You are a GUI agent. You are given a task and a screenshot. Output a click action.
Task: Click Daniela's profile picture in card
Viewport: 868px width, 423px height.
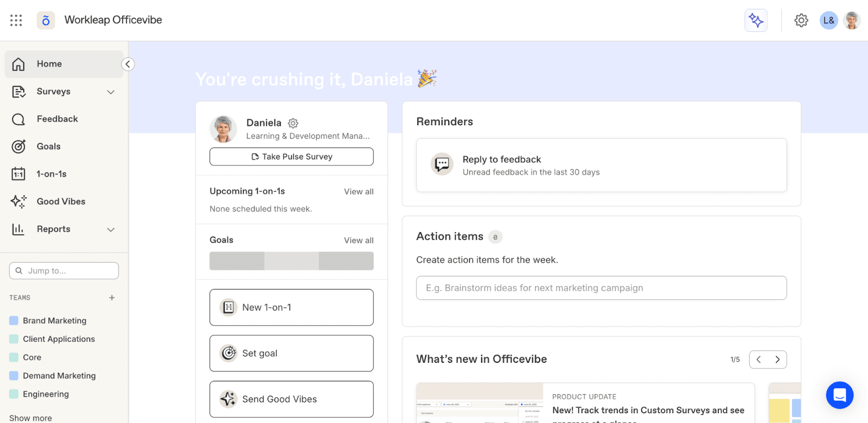pos(224,129)
